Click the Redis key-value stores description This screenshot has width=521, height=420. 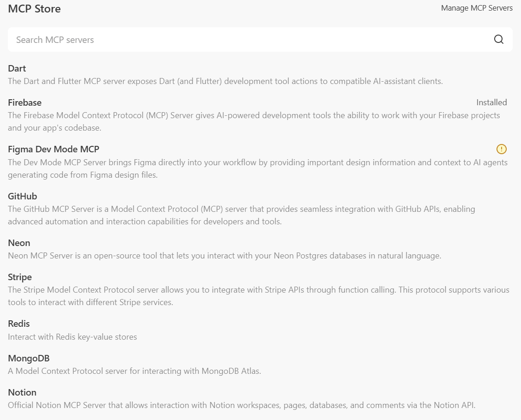click(x=73, y=336)
